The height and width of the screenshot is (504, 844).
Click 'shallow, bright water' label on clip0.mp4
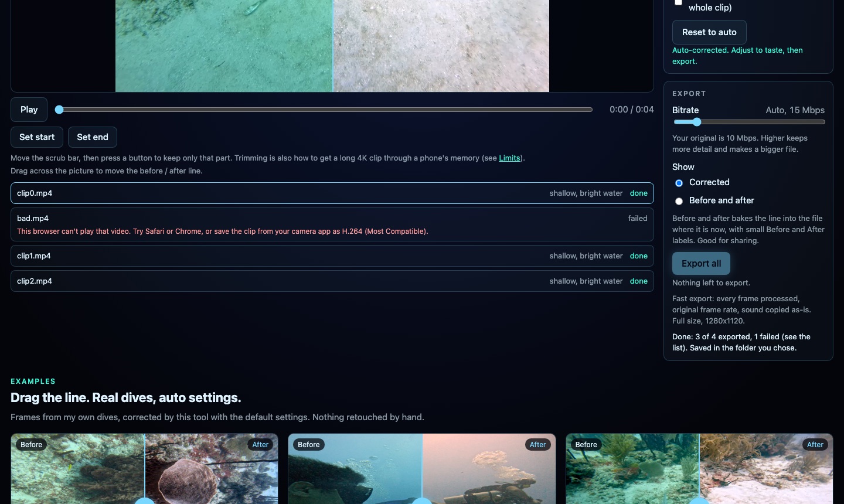[x=586, y=193]
